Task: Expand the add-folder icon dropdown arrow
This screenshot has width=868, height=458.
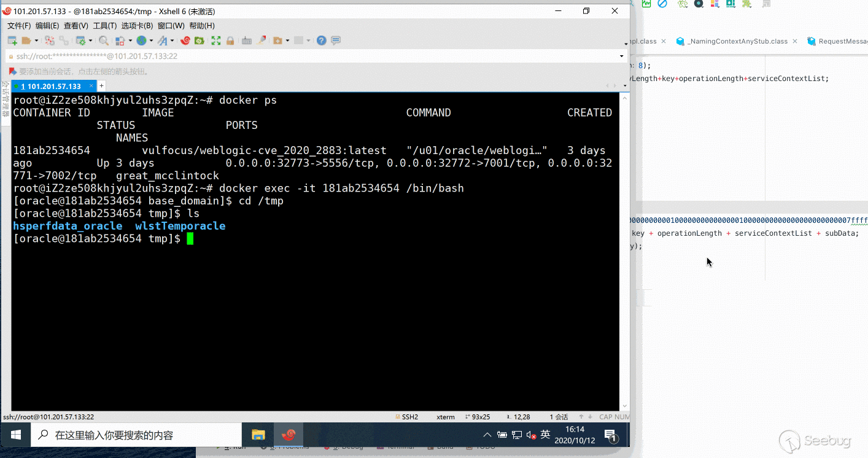Action: click(x=287, y=41)
